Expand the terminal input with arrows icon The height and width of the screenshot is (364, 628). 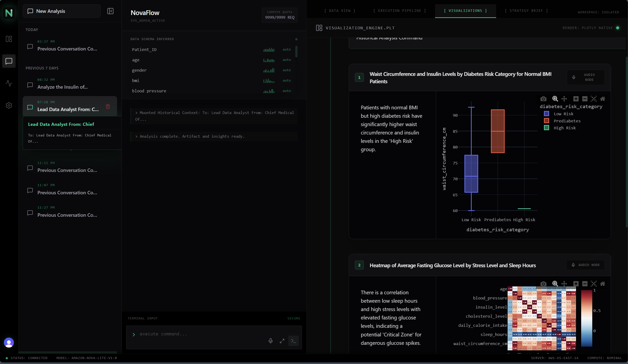282,341
